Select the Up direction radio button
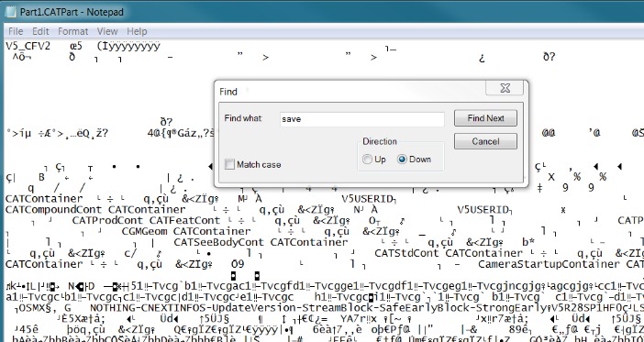The image size is (644, 342). [x=367, y=160]
